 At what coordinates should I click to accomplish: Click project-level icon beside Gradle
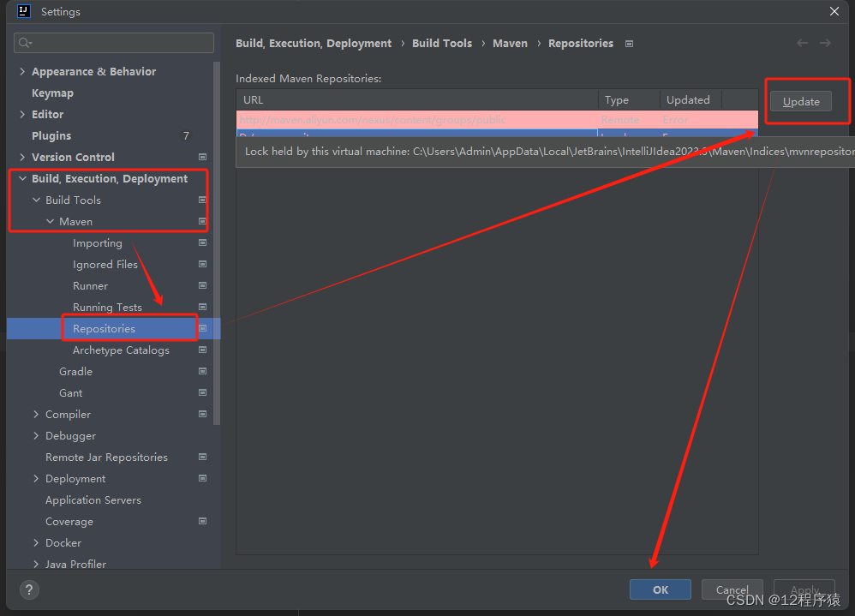(202, 371)
